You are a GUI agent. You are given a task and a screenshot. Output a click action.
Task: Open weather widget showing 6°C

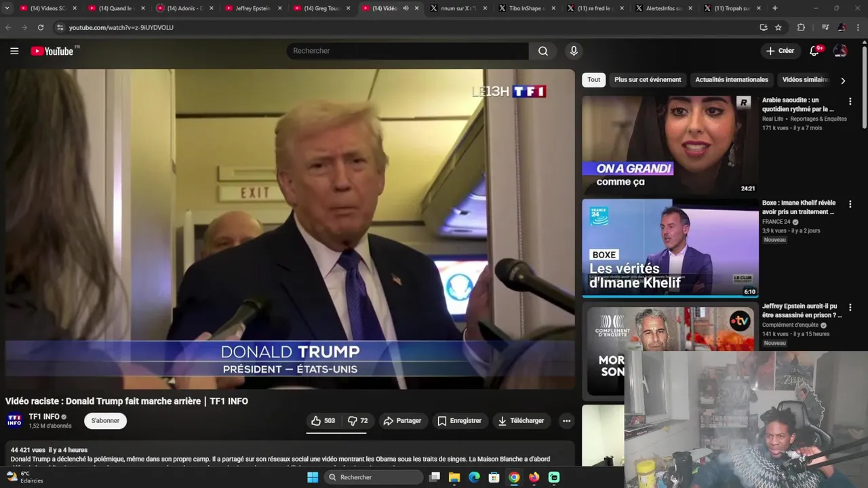[24, 477]
